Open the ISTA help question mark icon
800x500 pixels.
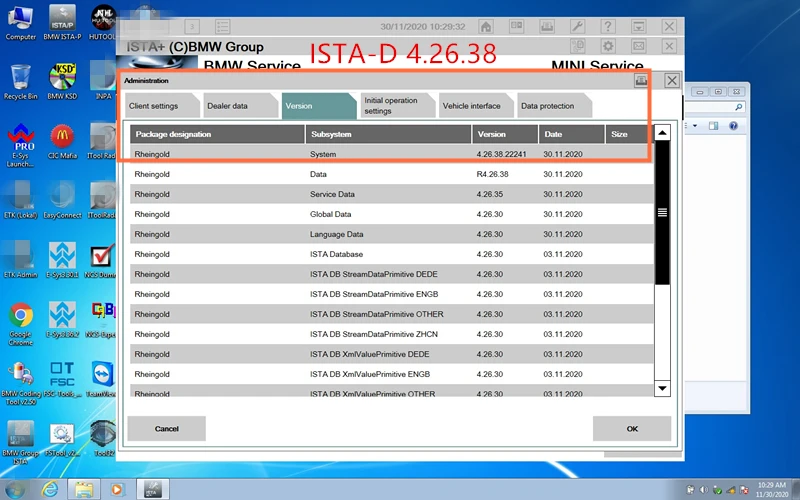click(x=608, y=27)
